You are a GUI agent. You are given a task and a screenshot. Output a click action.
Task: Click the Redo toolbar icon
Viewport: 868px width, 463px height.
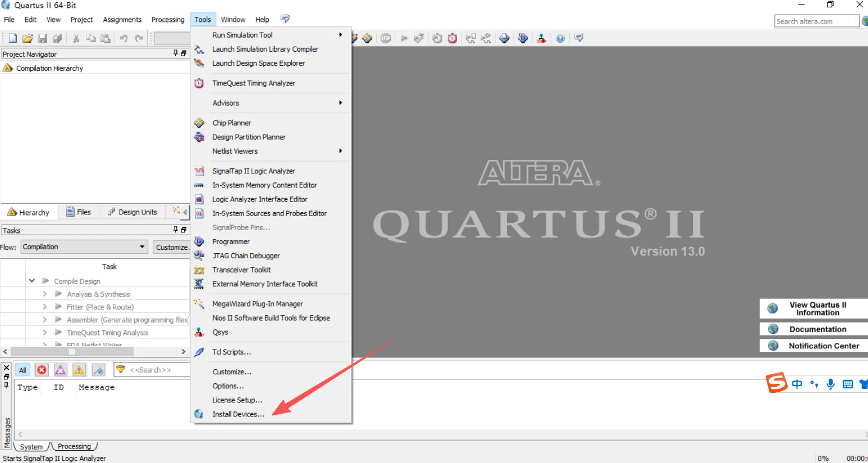click(139, 38)
